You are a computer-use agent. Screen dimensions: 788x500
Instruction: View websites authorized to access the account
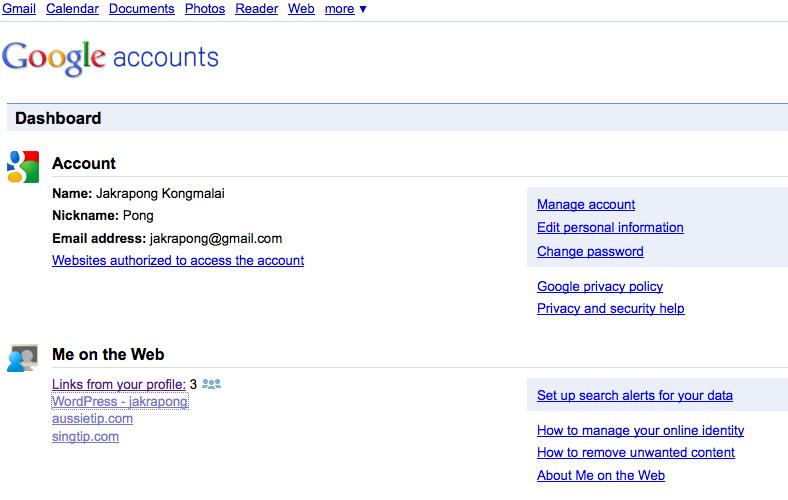[x=178, y=261]
